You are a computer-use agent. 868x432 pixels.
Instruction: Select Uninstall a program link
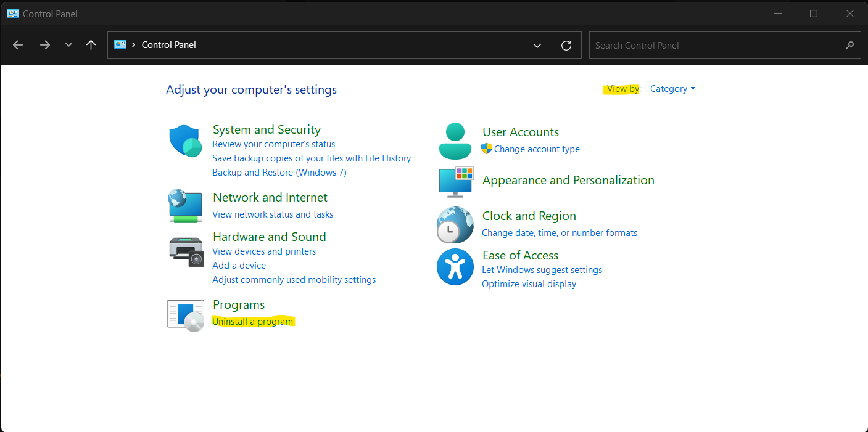coord(253,322)
